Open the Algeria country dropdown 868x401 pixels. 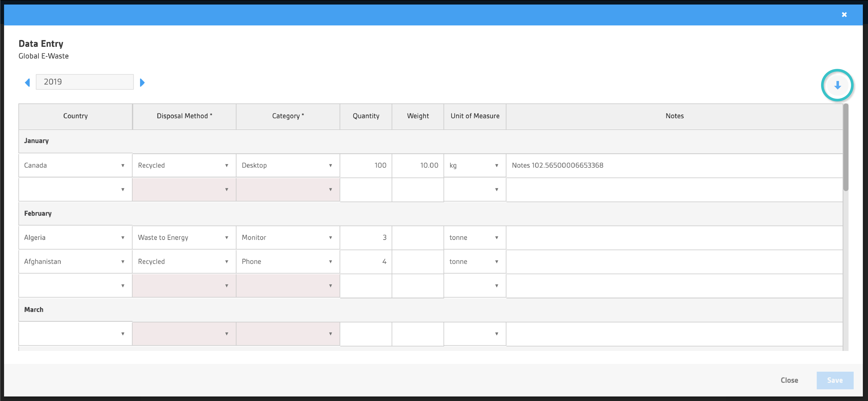click(x=76, y=237)
